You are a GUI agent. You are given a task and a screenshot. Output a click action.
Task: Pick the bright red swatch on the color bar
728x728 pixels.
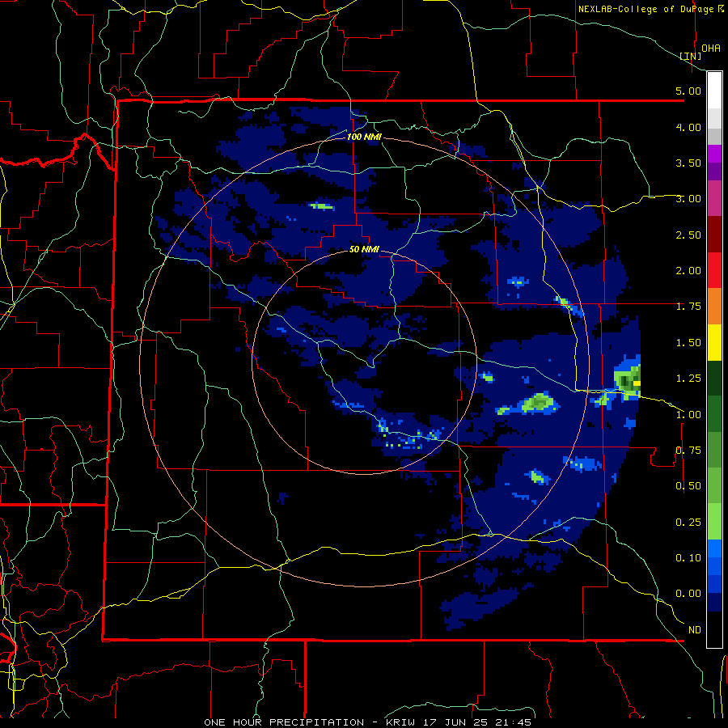pos(714,270)
